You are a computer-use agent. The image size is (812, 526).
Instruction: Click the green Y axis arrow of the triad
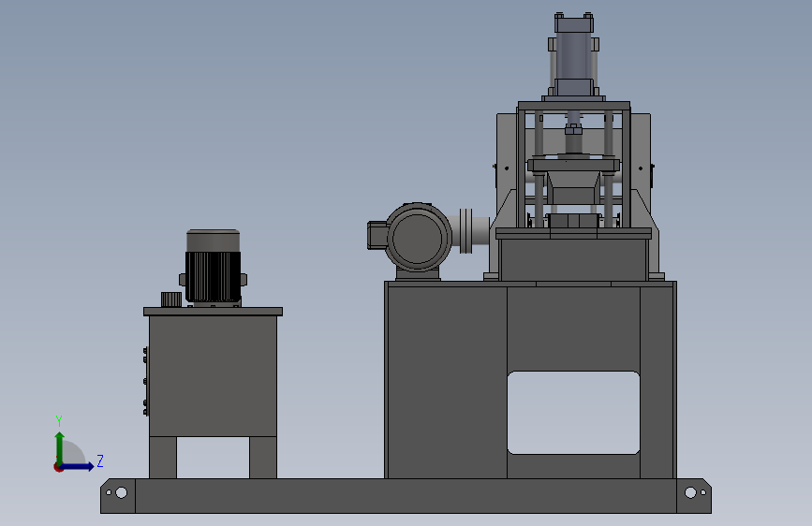[60, 447]
